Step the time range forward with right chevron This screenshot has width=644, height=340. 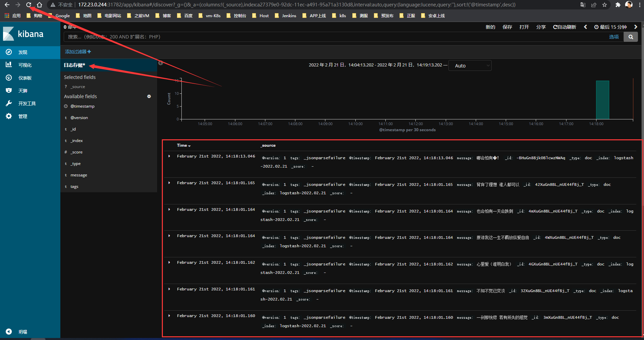(636, 27)
